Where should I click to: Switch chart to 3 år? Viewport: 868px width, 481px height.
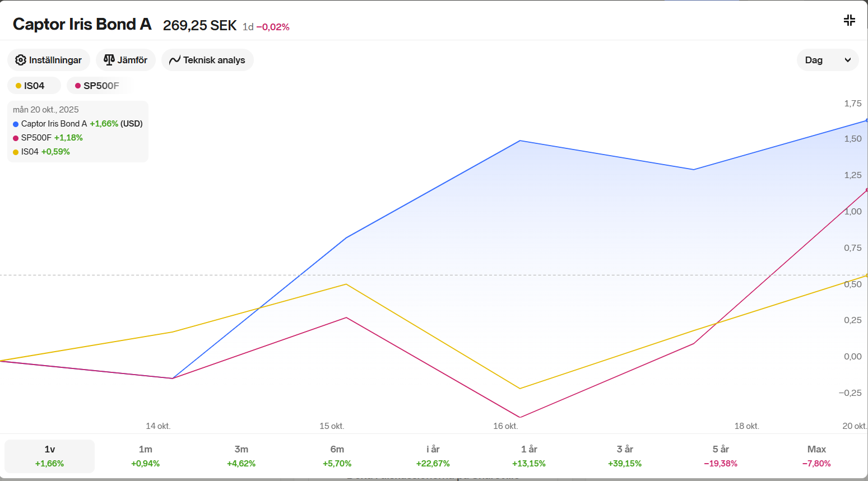point(625,456)
